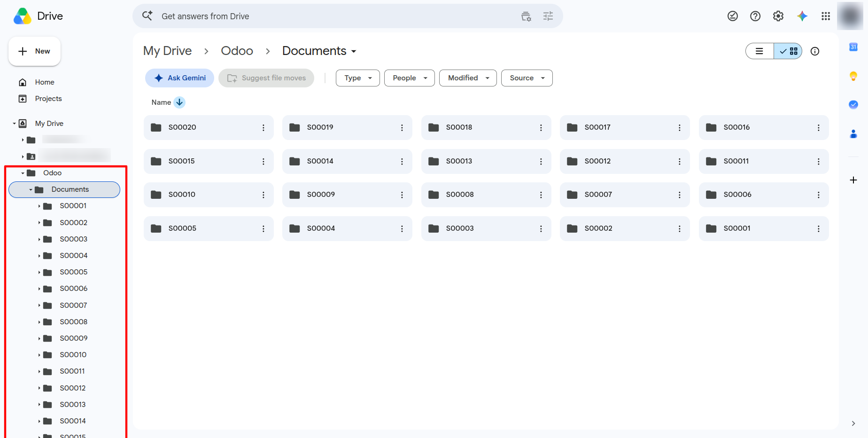The height and width of the screenshot is (438, 868).
Task: Switch to list layout view
Action: click(x=759, y=51)
